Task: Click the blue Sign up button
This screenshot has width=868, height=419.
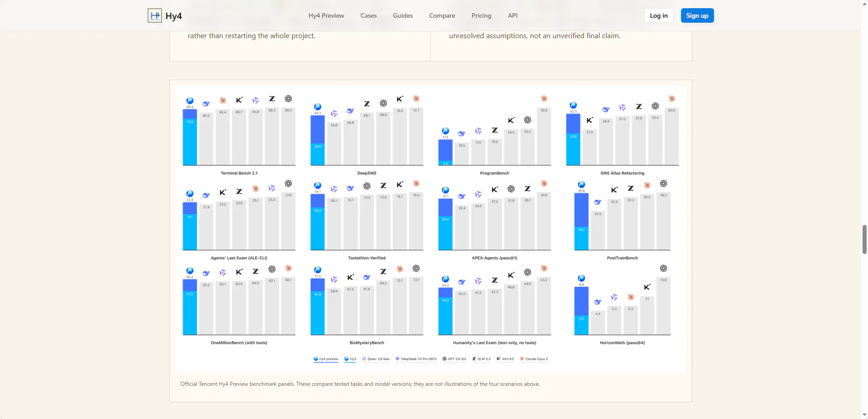Action: (697, 15)
